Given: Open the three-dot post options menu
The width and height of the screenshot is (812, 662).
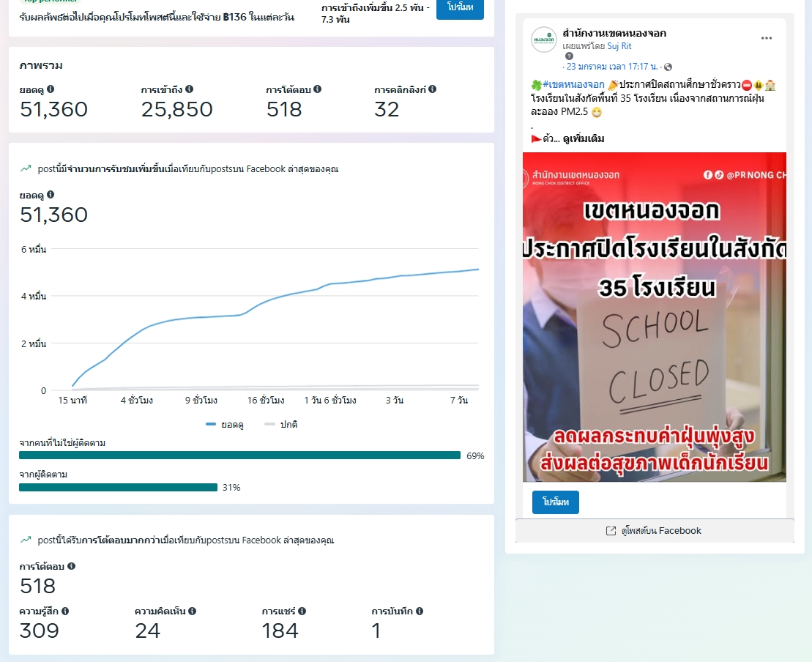Looking at the screenshot, I should [x=767, y=38].
